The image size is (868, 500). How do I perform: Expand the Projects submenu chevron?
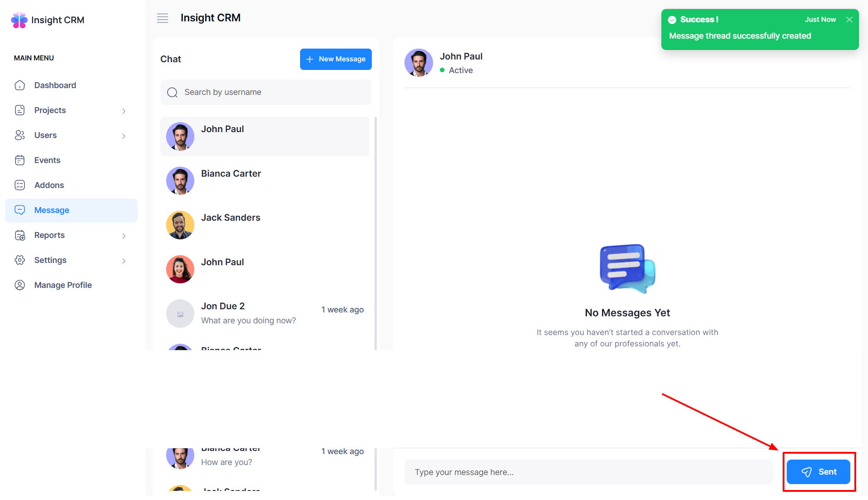(123, 111)
